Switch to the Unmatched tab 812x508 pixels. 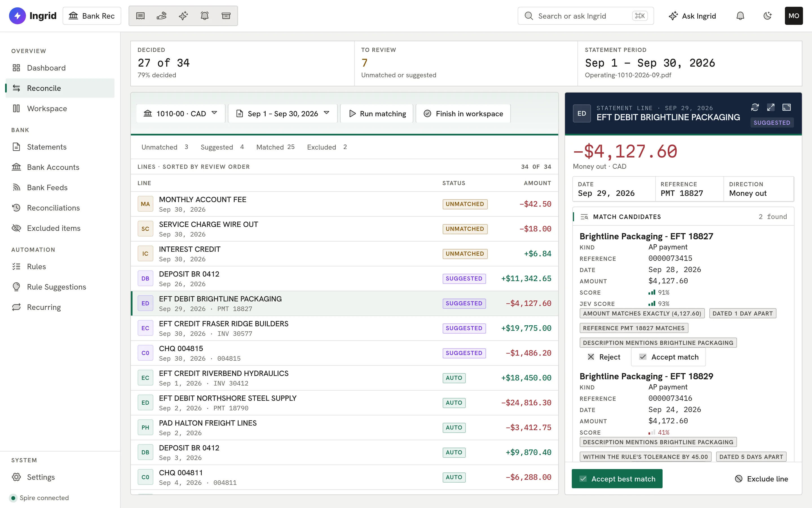point(164,147)
